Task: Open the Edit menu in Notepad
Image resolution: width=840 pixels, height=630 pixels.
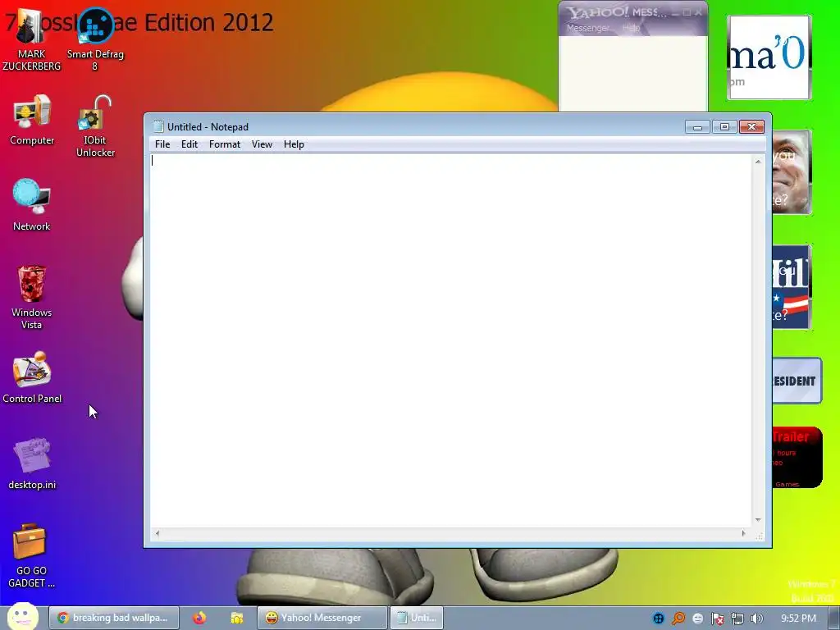Action: [x=189, y=144]
